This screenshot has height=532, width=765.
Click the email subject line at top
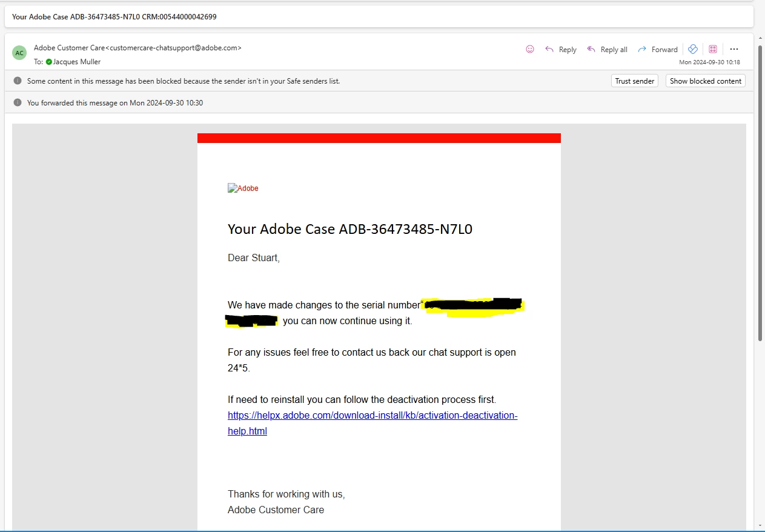click(x=114, y=17)
